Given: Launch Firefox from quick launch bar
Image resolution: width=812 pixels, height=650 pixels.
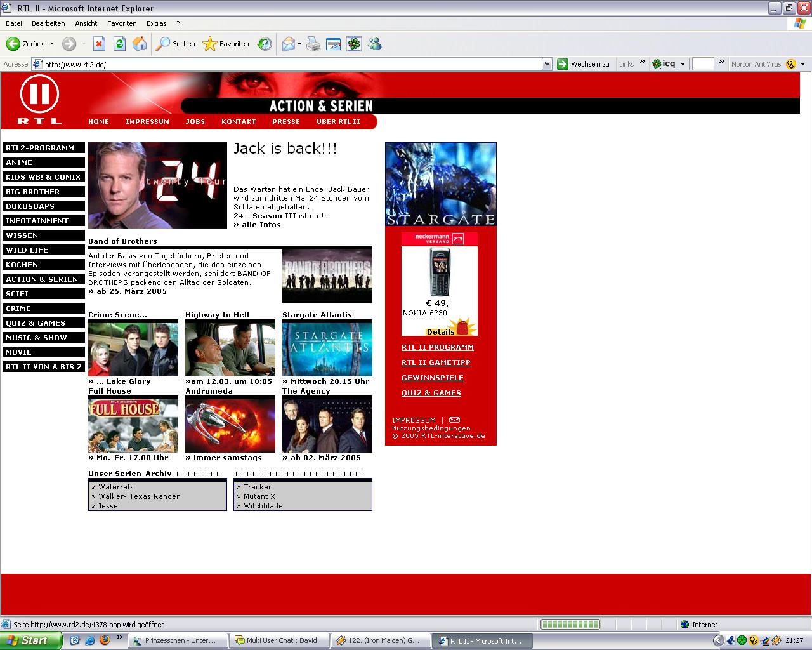Looking at the screenshot, I should 104,640.
